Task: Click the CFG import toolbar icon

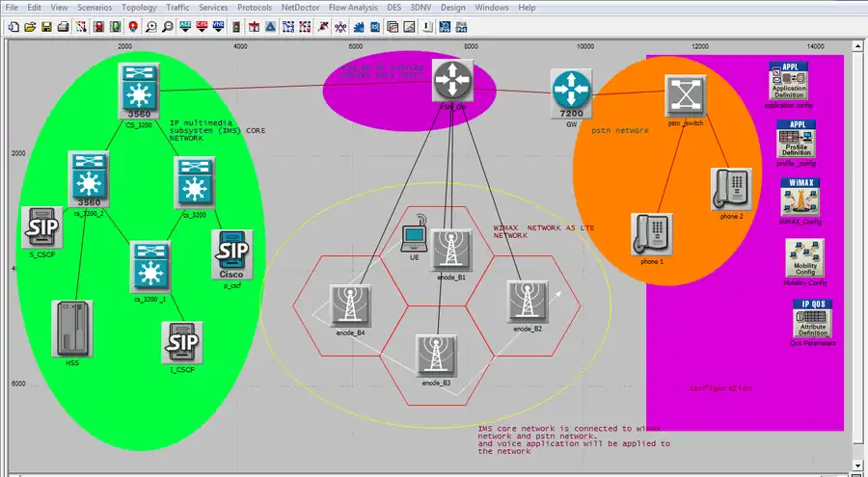Action: (x=202, y=27)
